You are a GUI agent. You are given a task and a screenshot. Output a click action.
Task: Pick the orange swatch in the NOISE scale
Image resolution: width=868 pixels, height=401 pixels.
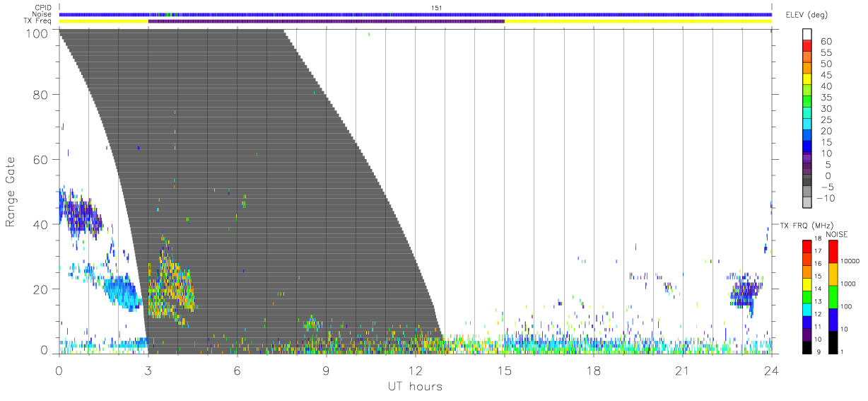[x=833, y=274]
